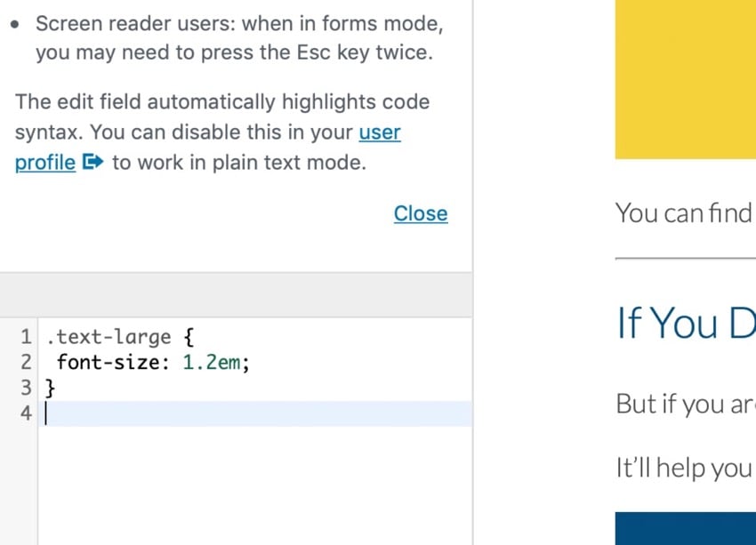Click the opening brace after .text-large
The height and width of the screenshot is (545, 756).
185,338
